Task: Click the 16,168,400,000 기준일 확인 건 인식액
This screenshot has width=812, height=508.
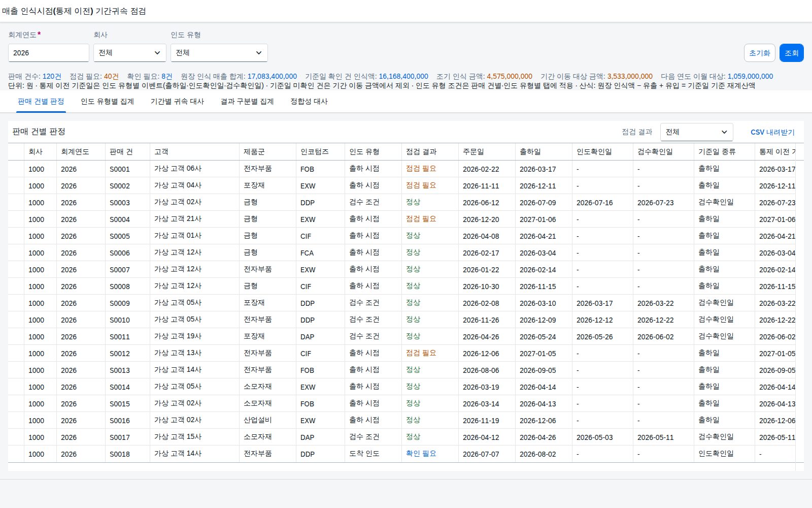Action: coord(403,76)
